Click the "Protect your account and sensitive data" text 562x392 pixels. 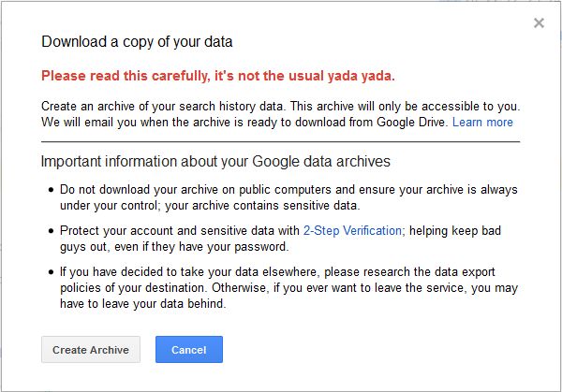click(180, 230)
